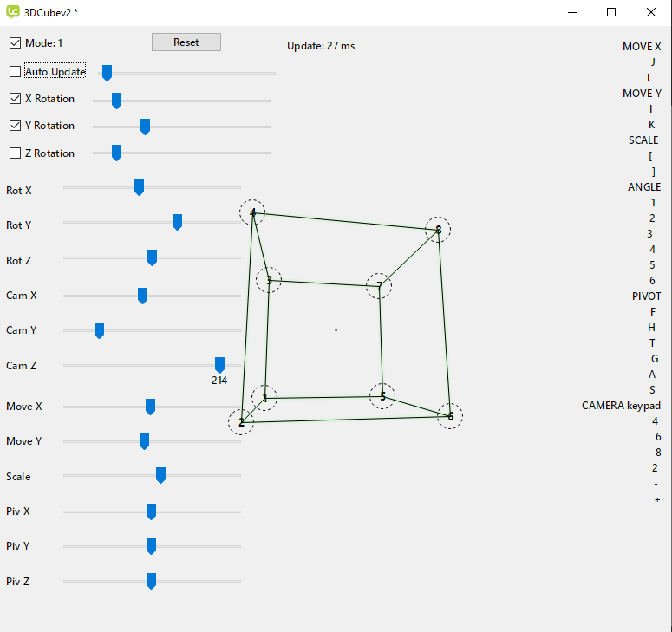Maximize the 3DCubev2 window
Image resolution: width=672 pixels, height=632 pixels.
coord(611,12)
